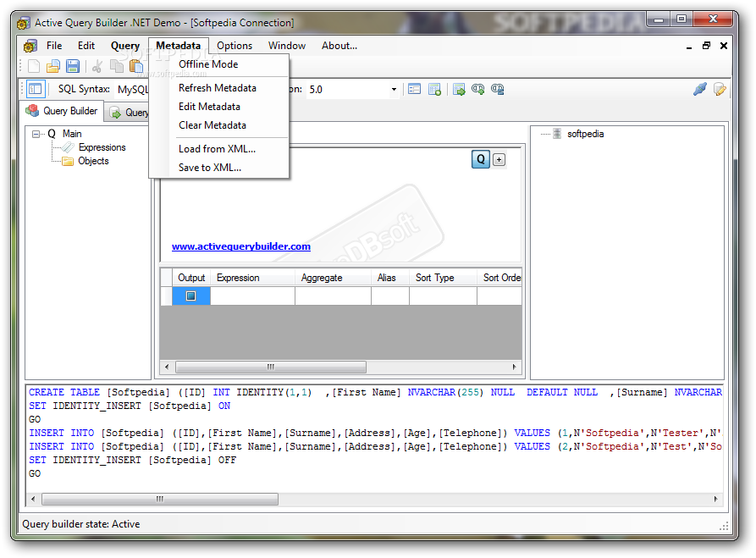Click the grid horizontal scrollbar thumb

click(270, 367)
